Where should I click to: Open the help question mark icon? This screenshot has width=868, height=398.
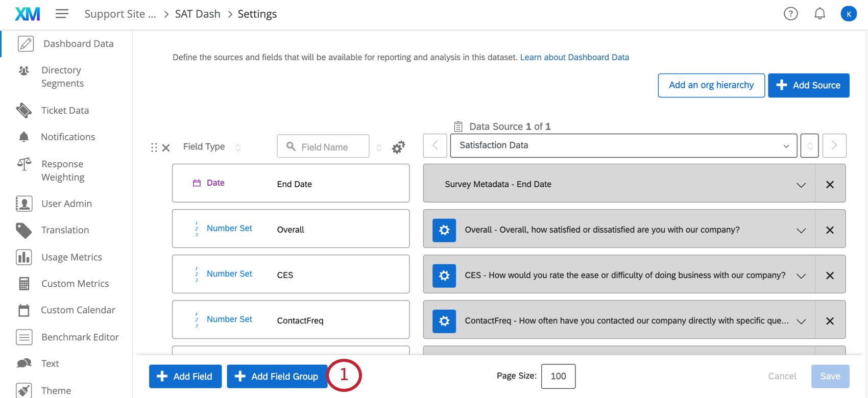tap(791, 14)
